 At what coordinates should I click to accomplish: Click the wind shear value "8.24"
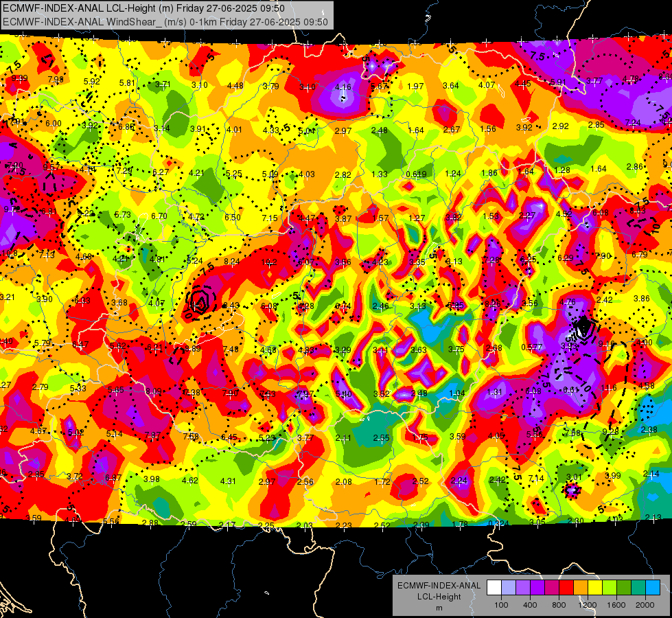232,262
